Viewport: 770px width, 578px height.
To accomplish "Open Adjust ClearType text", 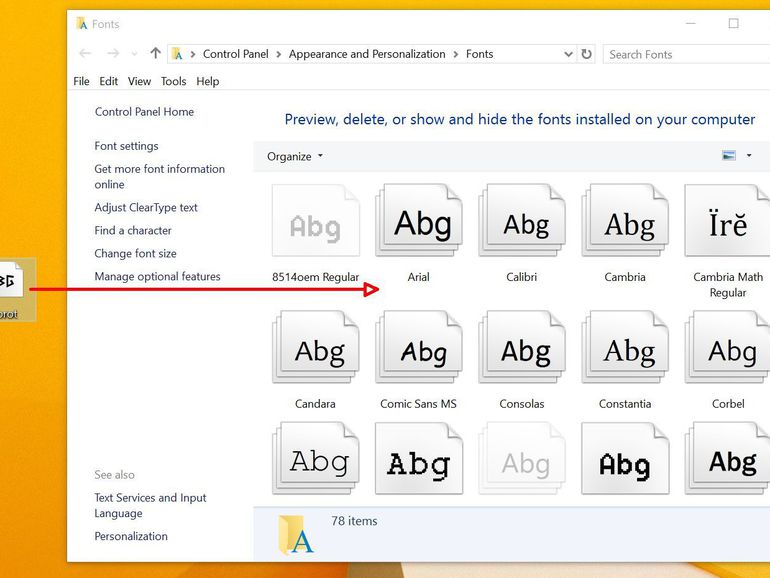I will coord(146,208).
